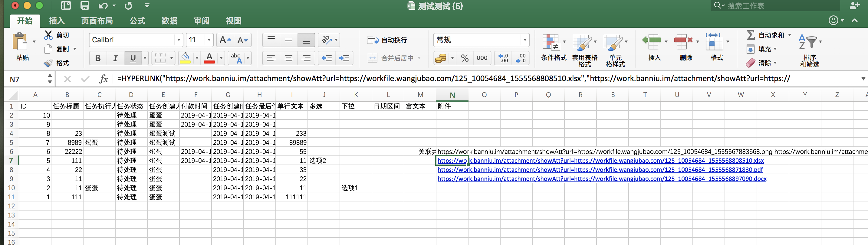Expand the formula bar
The height and width of the screenshot is (245, 868).
(x=863, y=79)
